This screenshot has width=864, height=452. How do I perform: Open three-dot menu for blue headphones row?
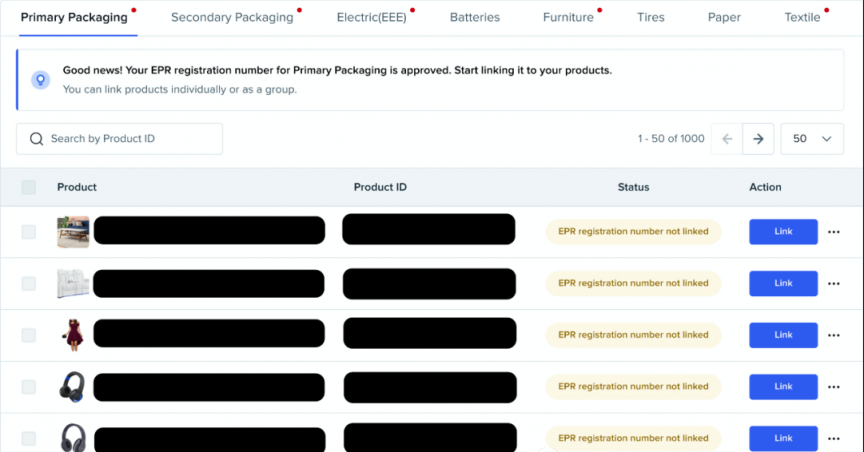click(834, 387)
